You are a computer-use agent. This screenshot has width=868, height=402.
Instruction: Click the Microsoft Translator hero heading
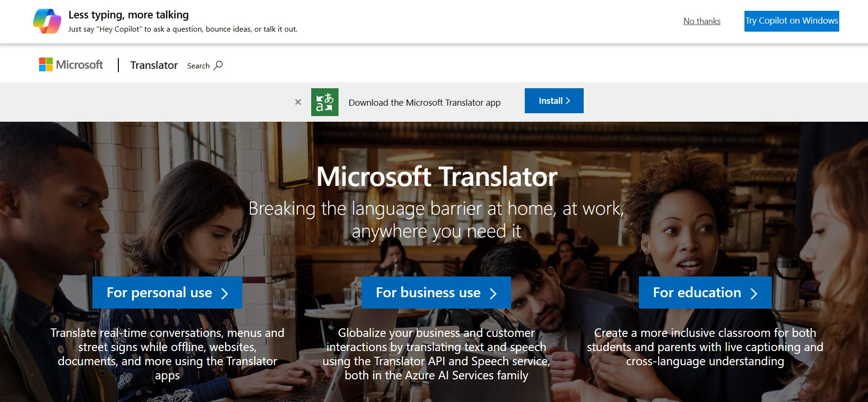[437, 176]
